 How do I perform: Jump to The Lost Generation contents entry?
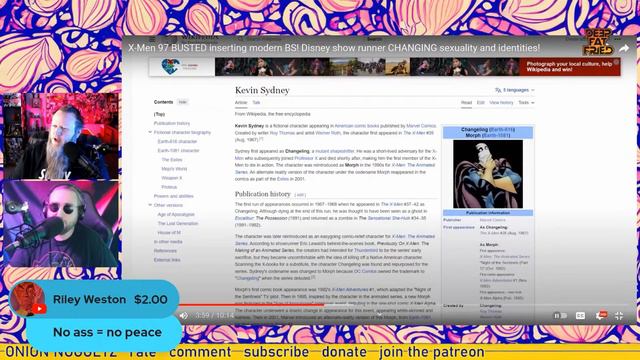point(178,223)
